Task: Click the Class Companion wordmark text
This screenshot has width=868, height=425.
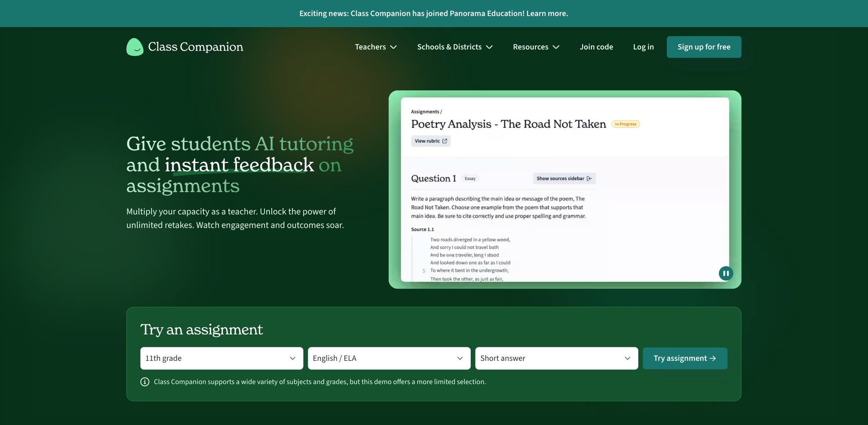Action: [196, 47]
